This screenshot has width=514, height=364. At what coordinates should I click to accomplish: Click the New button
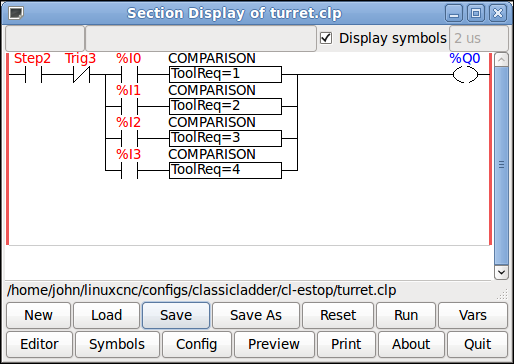pos(38,315)
